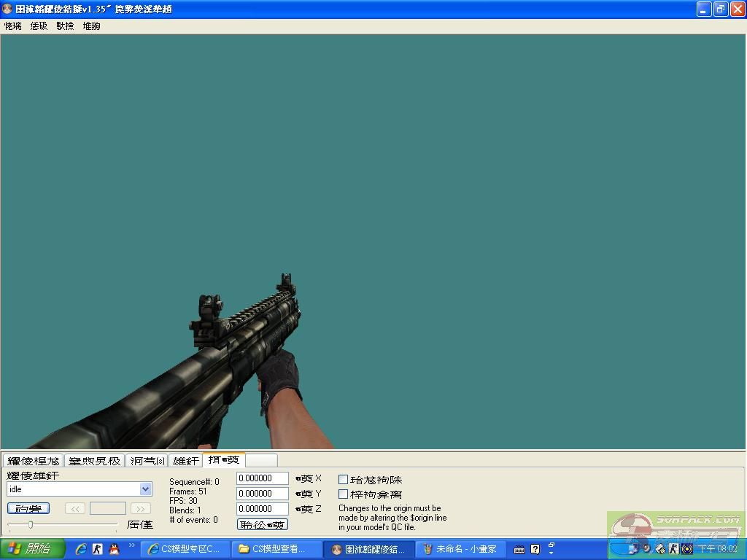747x560 pixels.
Task: Click the model viewer title bar icon
Action: pos(7,9)
